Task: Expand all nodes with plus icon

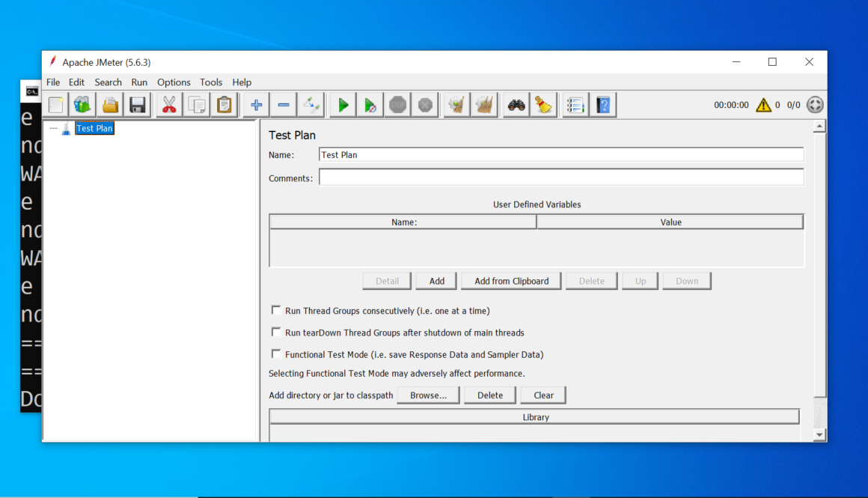Action: click(x=256, y=106)
